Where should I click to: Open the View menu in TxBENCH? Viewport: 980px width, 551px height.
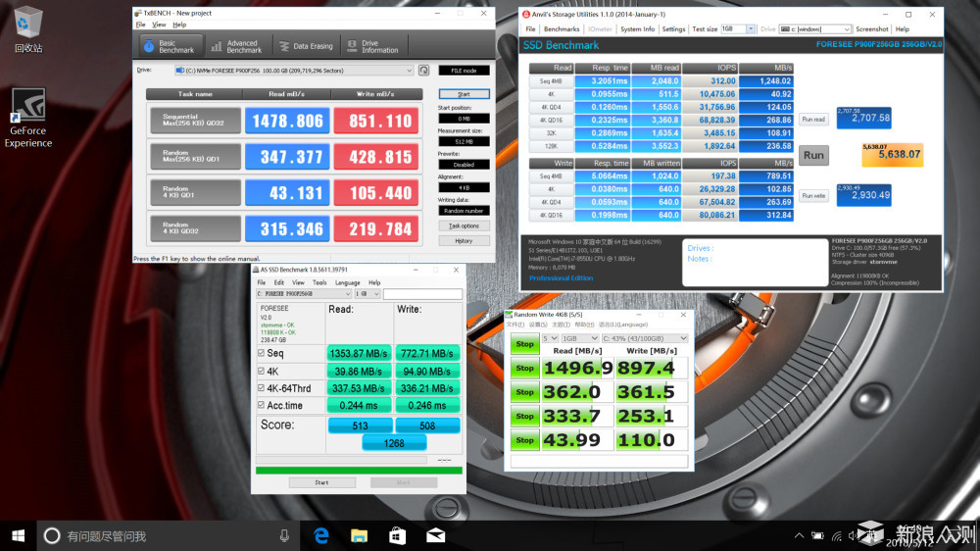[x=160, y=25]
